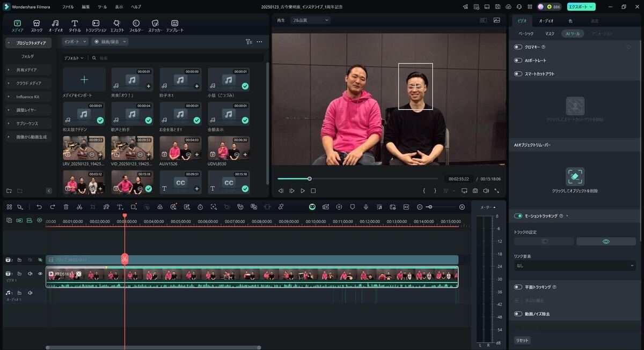
Task: Open the オーディオ (Audio) library icon
Action: click(55, 24)
